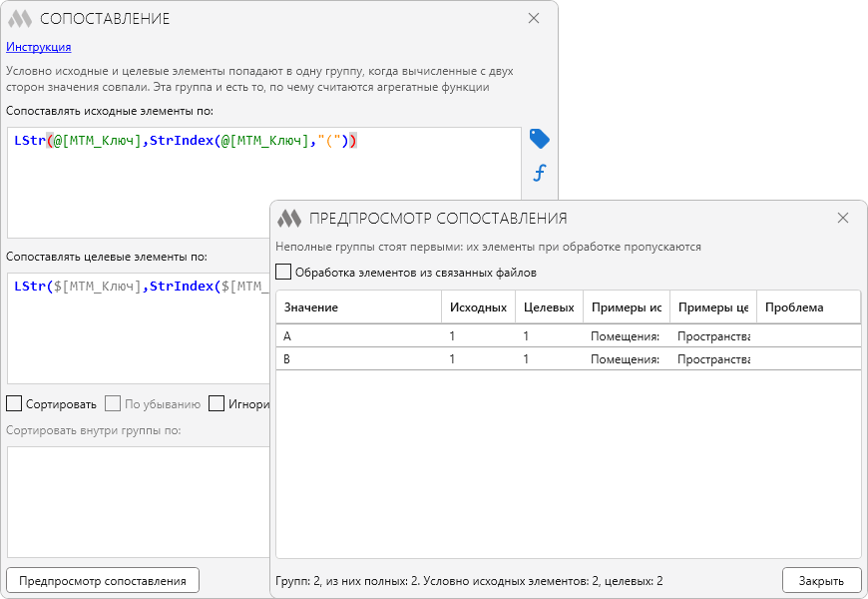
Task: Click the Сопоставлять исходные элементы по: label
Action: [110, 111]
